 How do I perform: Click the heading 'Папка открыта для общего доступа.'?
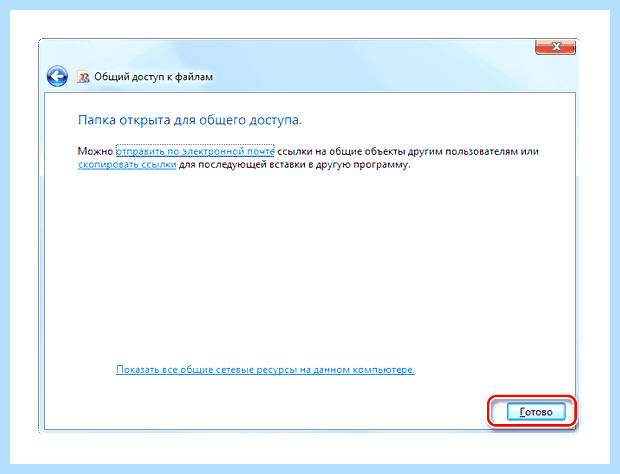point(189,120)
